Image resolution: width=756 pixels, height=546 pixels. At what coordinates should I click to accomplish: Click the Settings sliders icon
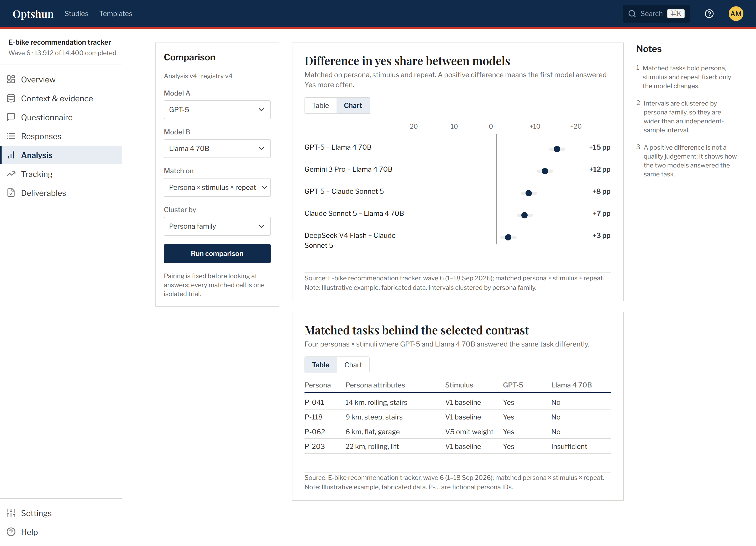click(x=11, y=513)
